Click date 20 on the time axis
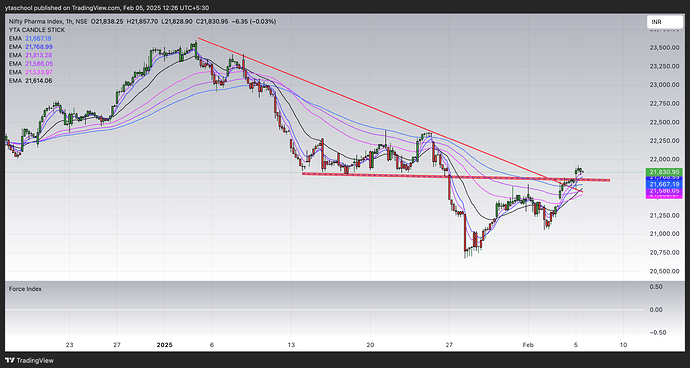Viewport: 690px width, 368px height. (370, 344)
